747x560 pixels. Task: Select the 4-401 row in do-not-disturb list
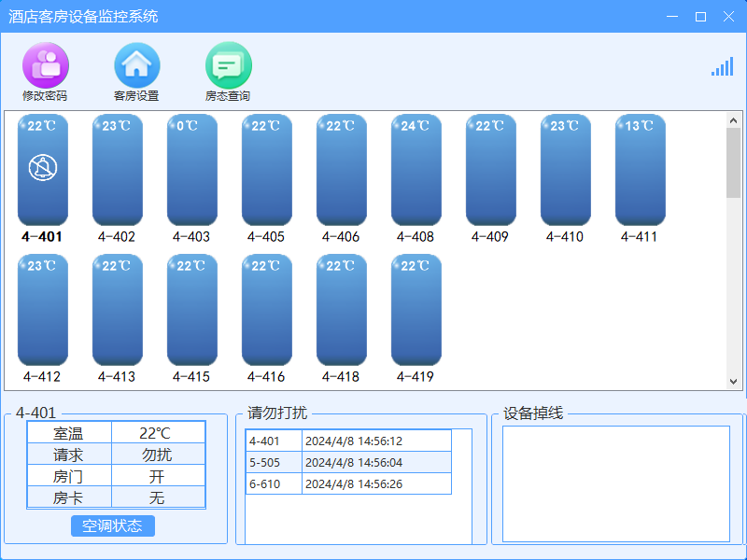point(348,441)
